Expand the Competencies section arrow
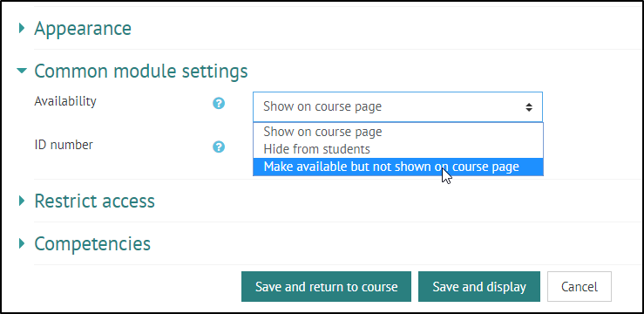The width and height of the screenshot is (644, 314). tap(22, 243)
